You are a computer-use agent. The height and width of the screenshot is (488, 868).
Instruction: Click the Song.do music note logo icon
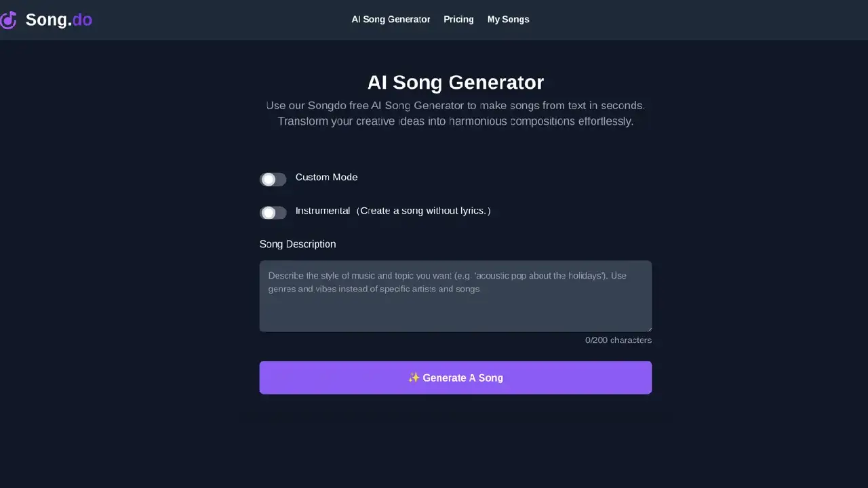coord(8,20)
